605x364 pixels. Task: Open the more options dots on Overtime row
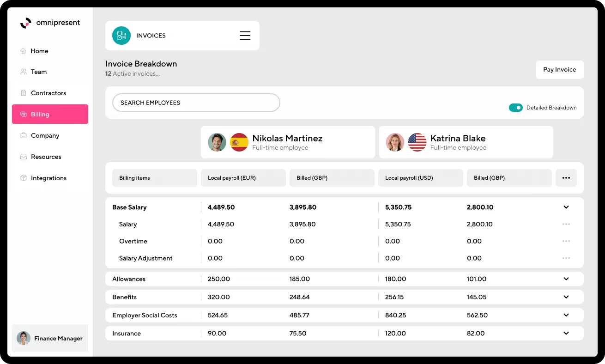(x=566, y=241)
